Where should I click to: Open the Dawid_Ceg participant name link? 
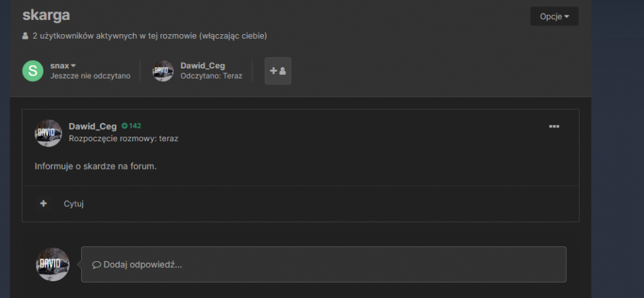tap(203, 65)
